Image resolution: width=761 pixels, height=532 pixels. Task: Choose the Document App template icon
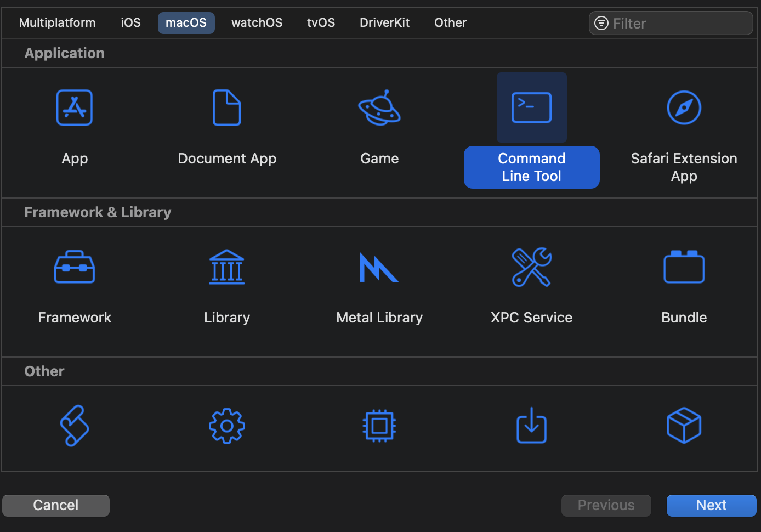[x=227, y=107]
